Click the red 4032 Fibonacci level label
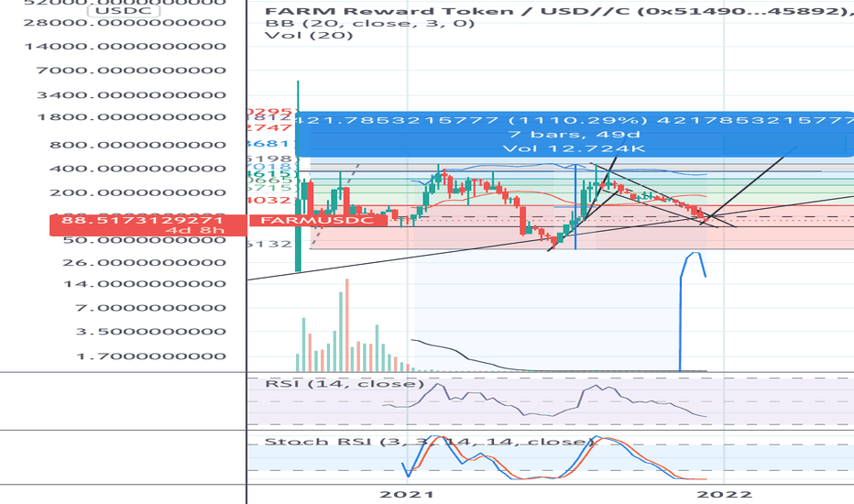 pos(269,200)
